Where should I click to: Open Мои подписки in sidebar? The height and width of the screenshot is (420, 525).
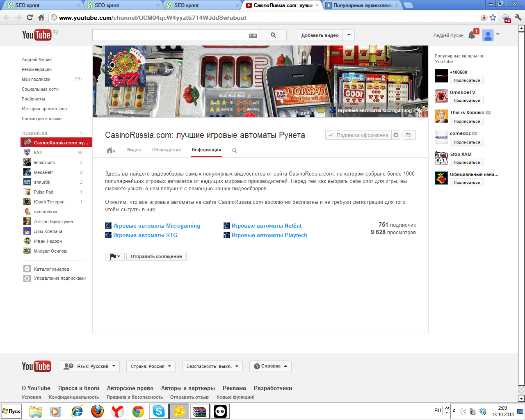click(36, 79)
